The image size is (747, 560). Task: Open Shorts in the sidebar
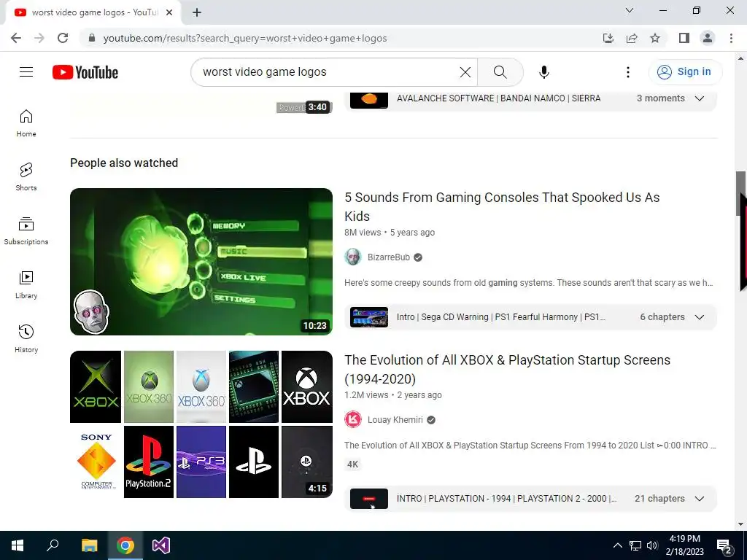[x=26, y=176]
